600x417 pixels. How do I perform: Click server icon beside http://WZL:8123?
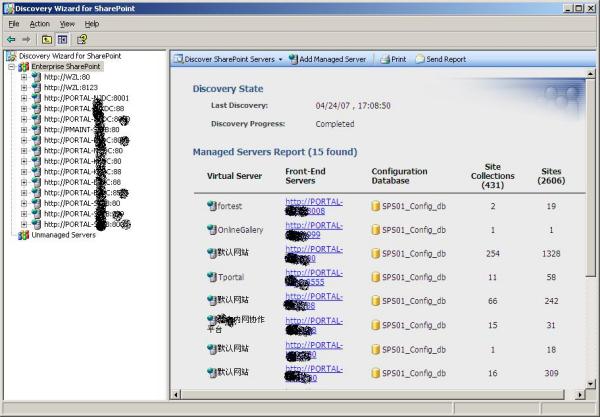[x=36, y=87]
